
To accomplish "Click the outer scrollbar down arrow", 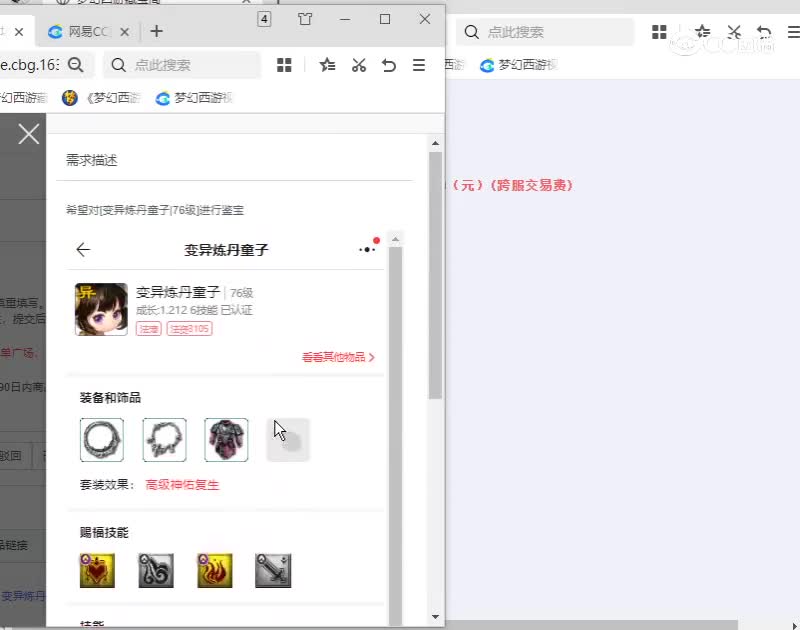I will pyautogui.click(x=435, y=616).
